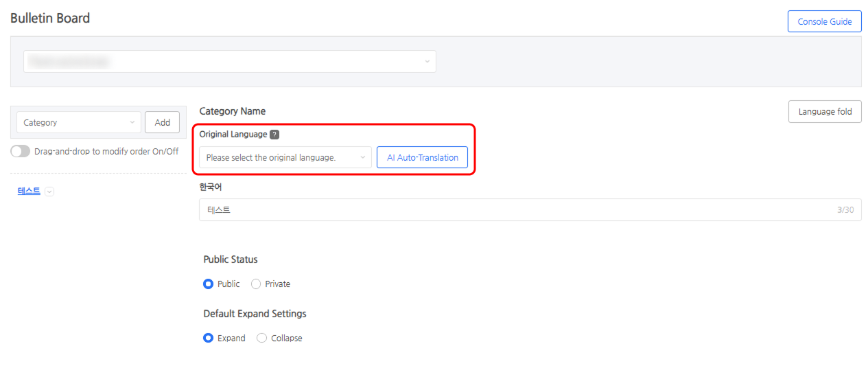Image resolution: width=868 pixels, height=390 pixels.
Task: Click the arrow in the top blurred selector
Action: pos(427,61)
